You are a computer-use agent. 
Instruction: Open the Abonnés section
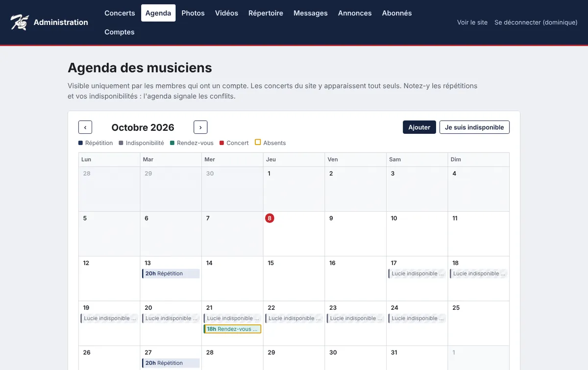click(x=397, y=13)
